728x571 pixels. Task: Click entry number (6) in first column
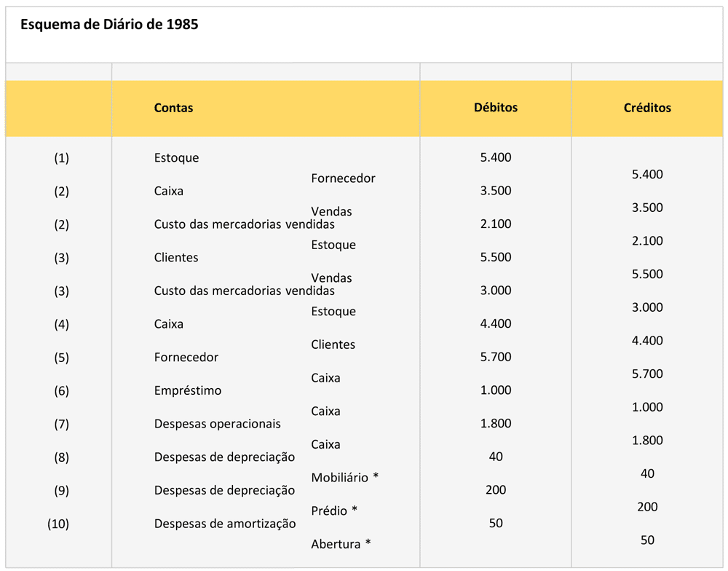[61, 391]
